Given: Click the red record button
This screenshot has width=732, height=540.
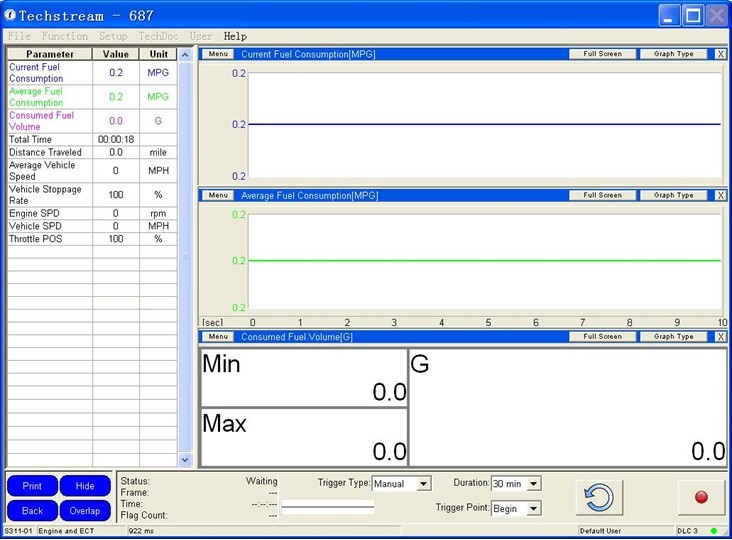Looking at the screenshot, I should [x=700, y=497].
